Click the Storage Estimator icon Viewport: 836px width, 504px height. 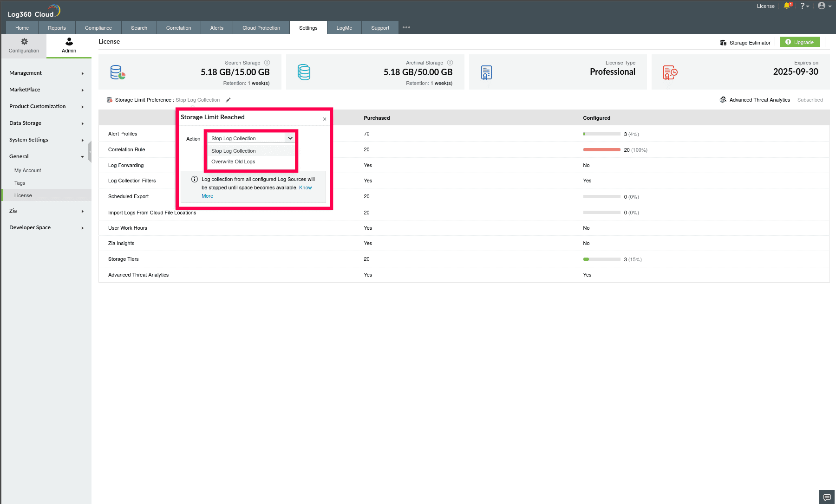tap(723, 43)
